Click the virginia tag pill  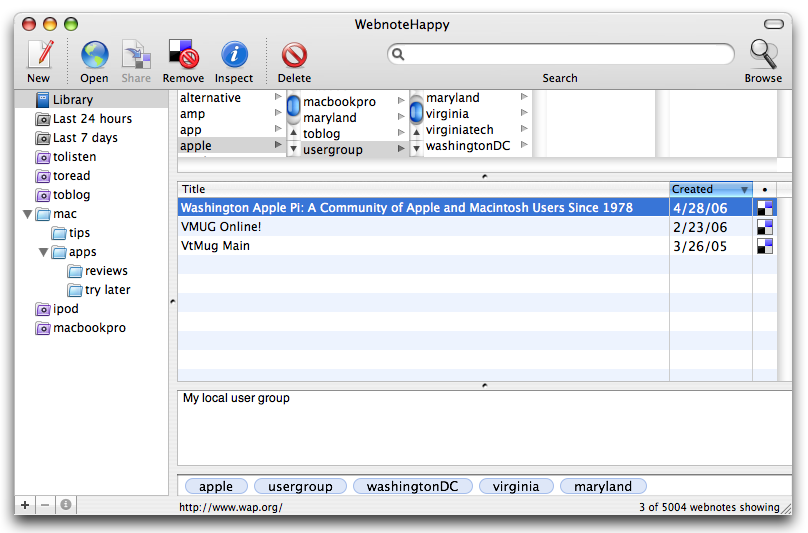[x=516, y=486]
